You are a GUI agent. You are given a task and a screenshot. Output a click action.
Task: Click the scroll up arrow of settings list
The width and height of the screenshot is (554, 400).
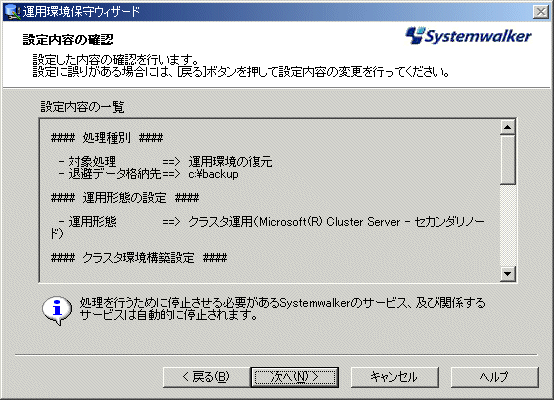click(x=508, y=127)
